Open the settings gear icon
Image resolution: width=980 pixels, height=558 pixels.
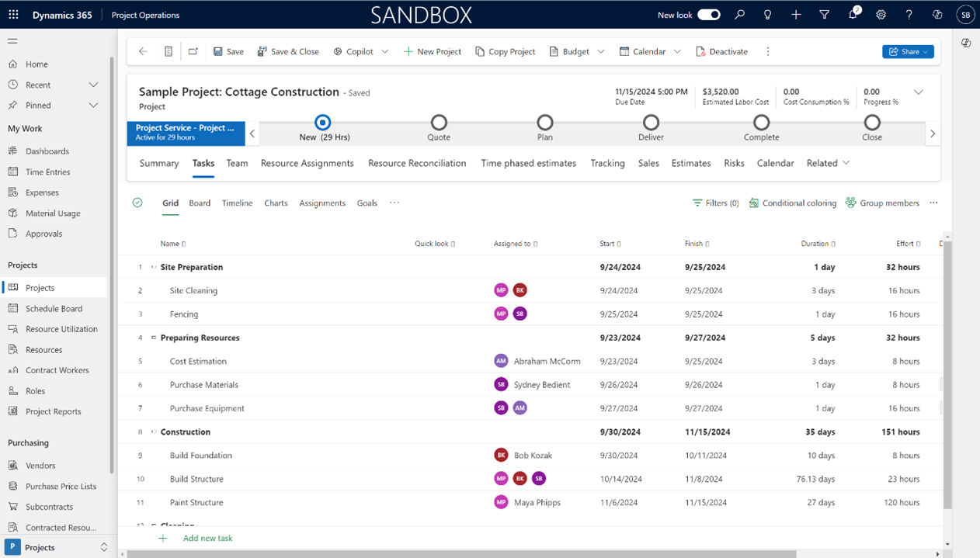pos(881,15)
